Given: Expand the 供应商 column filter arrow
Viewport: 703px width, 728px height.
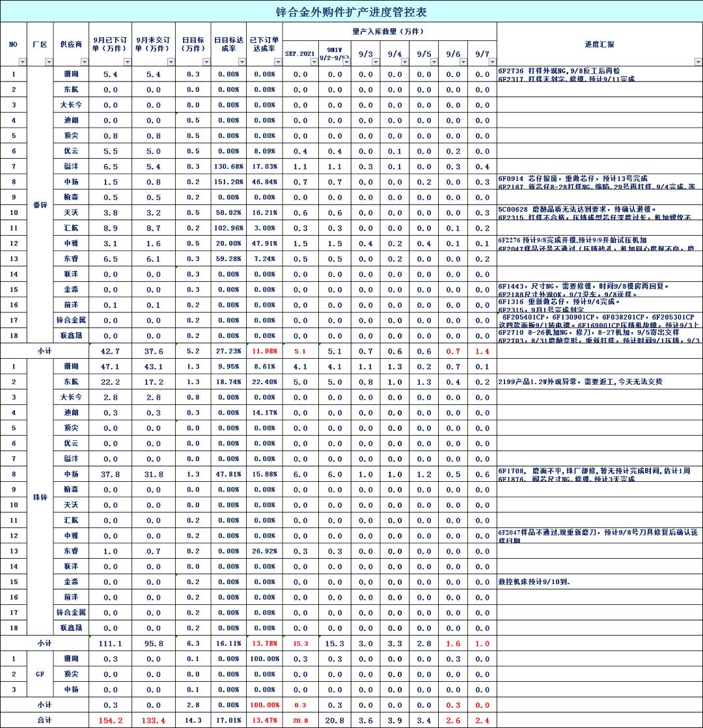Looking at the screenshot, I should tap(83, 62).
